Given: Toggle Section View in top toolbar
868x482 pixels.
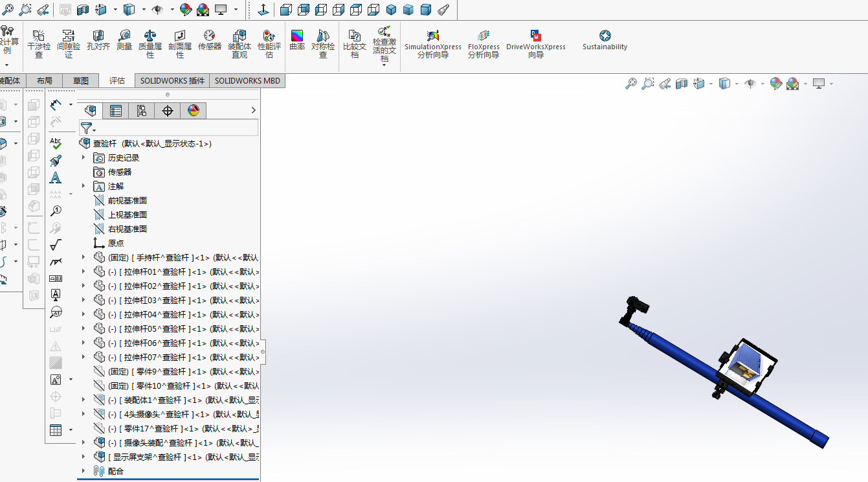Looking at the screenshot, I should [x=83, y=10].
